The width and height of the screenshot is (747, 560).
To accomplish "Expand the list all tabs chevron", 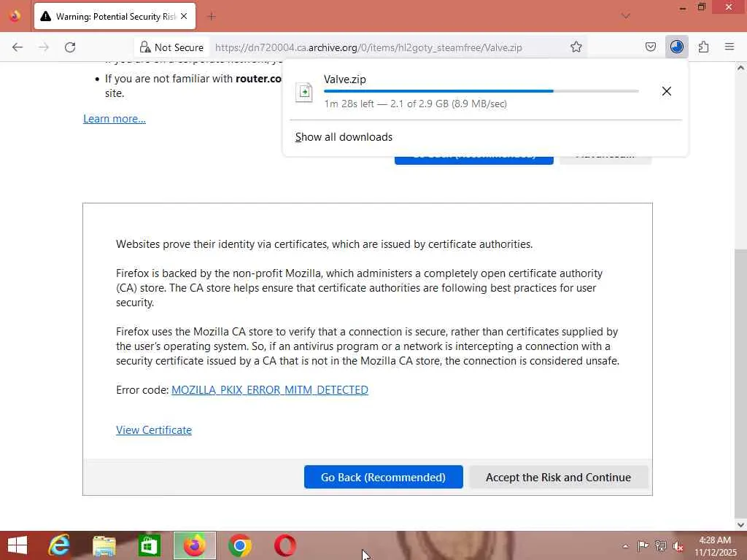I will click(x=625, y=16).
